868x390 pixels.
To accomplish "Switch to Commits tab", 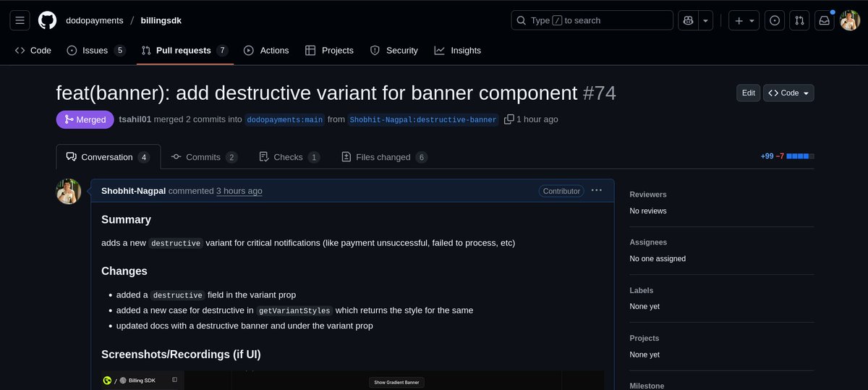I will point(204,157).
